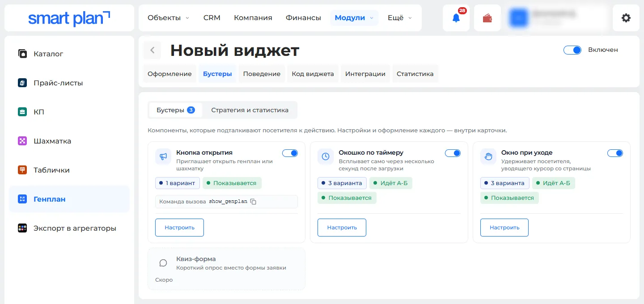Switch to the Поведение tab
Image resolution: width=644 pixels, height=304 pixels.
(x=262, y=74)
